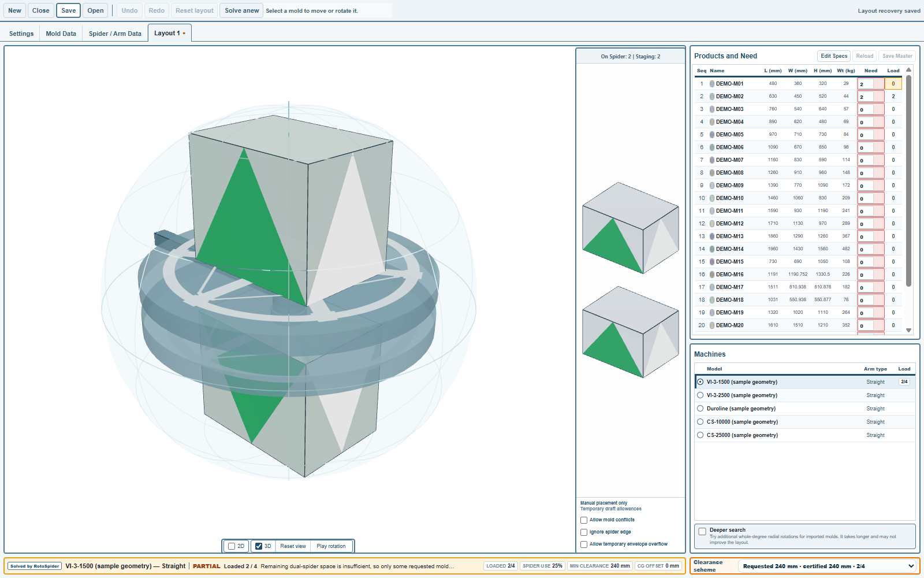Enable Allow temporary envelope overflow
Viewport: 924px width, 578px height.
584,544
